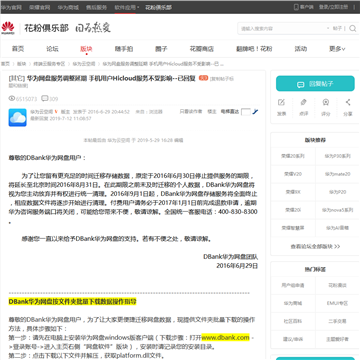The height and width of the screenshot is (360, 360).
Task: Open the 活动 nav tab
Action: click(x=301, y=49)
